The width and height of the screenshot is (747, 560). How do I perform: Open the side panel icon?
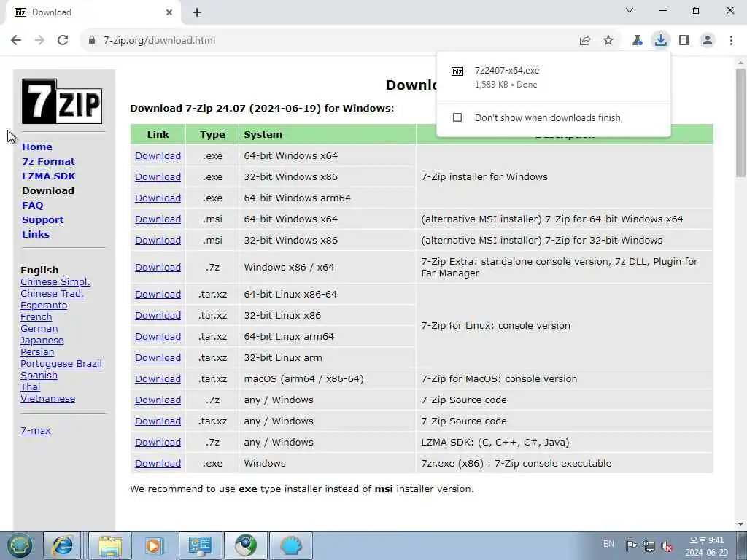(x=684, y=41)
